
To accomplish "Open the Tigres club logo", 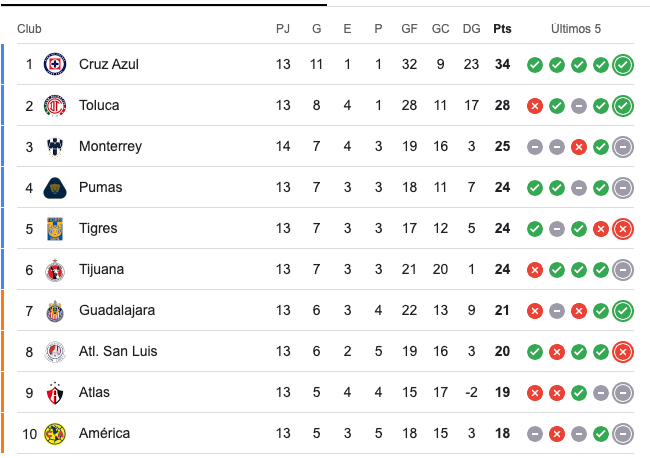I will click(x=55, y=228).
